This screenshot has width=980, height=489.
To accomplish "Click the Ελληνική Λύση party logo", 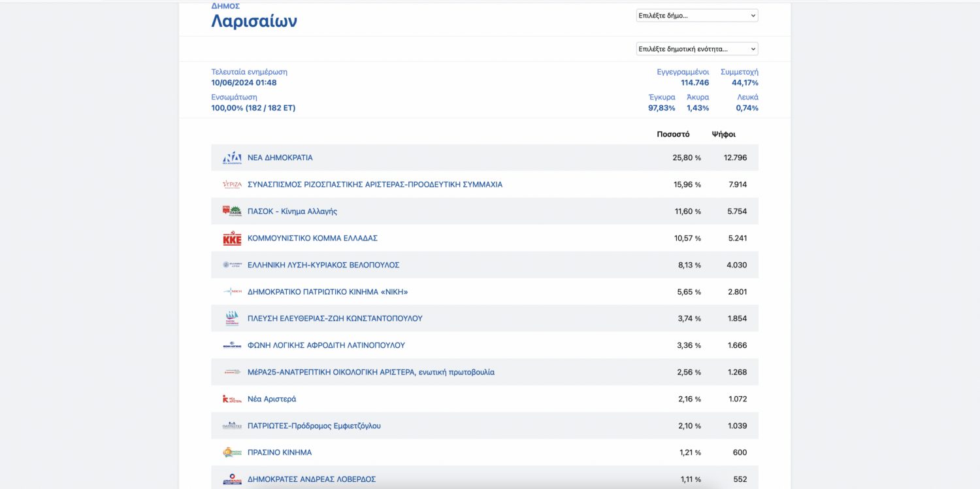I will [x=232, y=265].
